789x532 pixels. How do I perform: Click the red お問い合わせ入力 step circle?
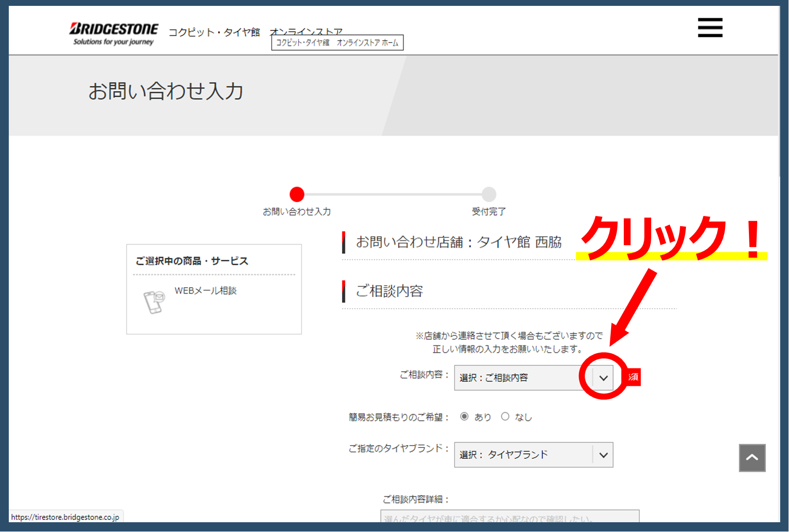click(297, 194)
